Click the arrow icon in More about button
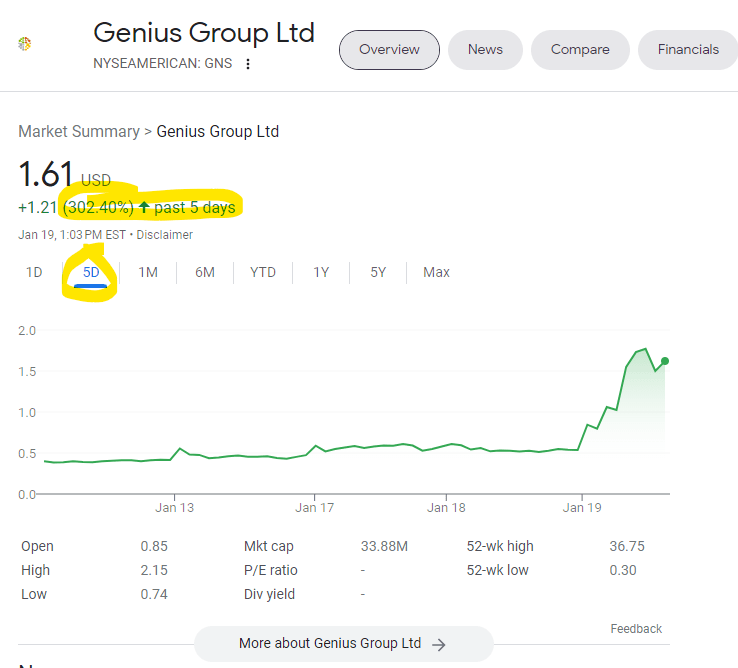Image resolution: width=738 pixels, height=668 pixels. pos(439,644)
